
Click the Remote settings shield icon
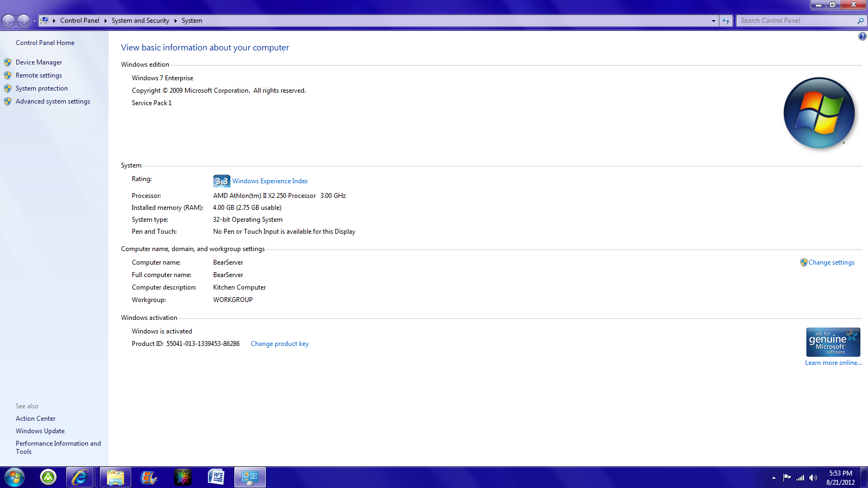point(8,75)
